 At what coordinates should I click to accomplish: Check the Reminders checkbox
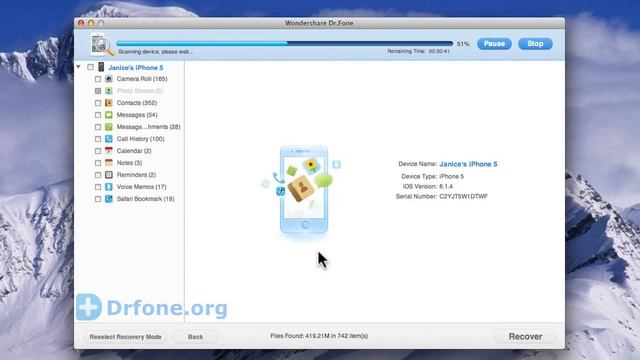[x=98, y=175]
